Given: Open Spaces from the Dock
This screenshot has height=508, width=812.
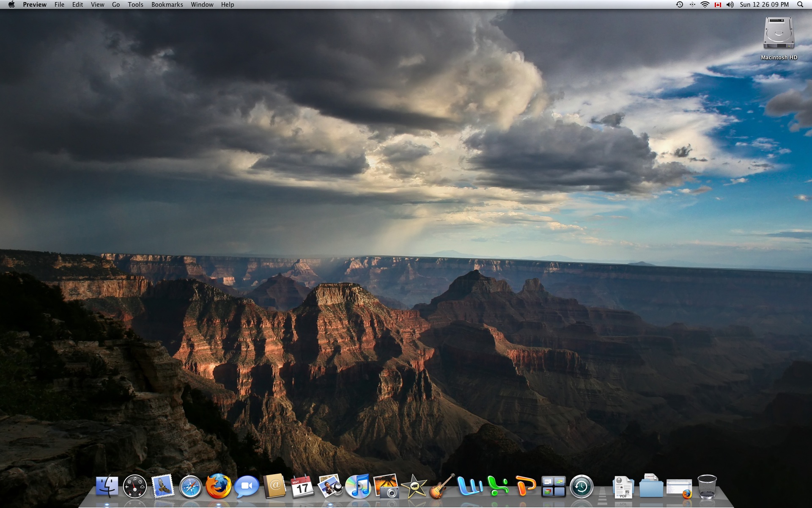Looking at the screenshot, I should click(x=554, y=486).
